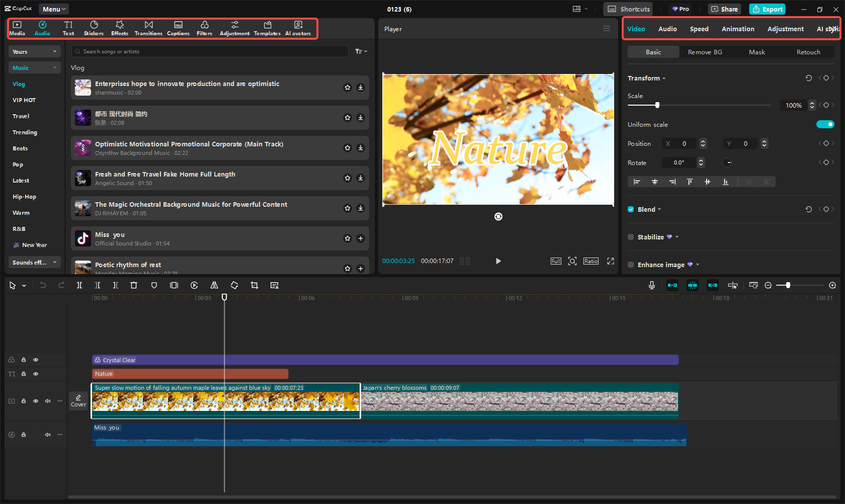845x504 pixels.
Task: Switch to the Animation tab
Action: (737, 29)
